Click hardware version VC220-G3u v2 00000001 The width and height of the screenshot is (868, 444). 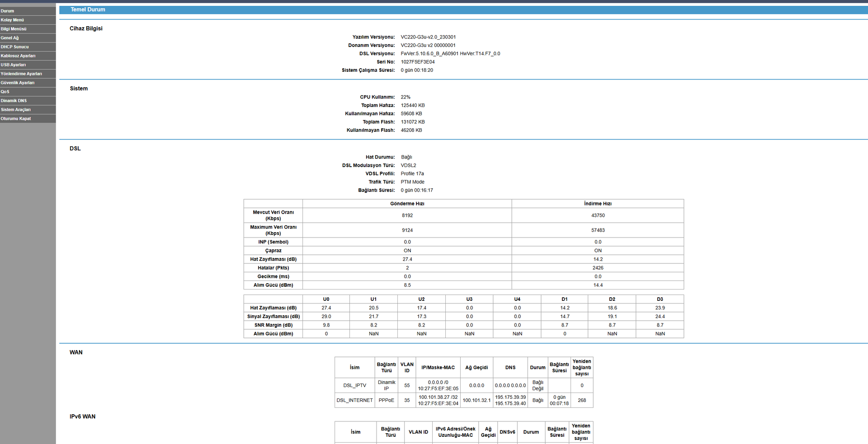tap(428, 45)
